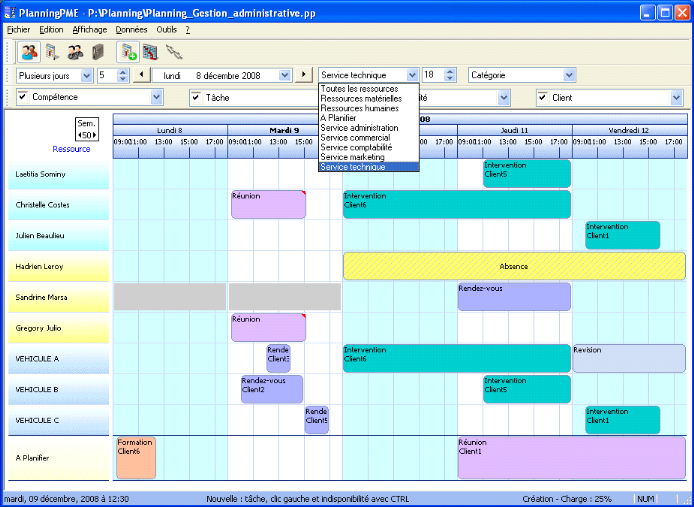Open the clients icon (two dark-suited people)
Image resolution: width=694 pixels, height=507 pixels.
click(75, 52)
